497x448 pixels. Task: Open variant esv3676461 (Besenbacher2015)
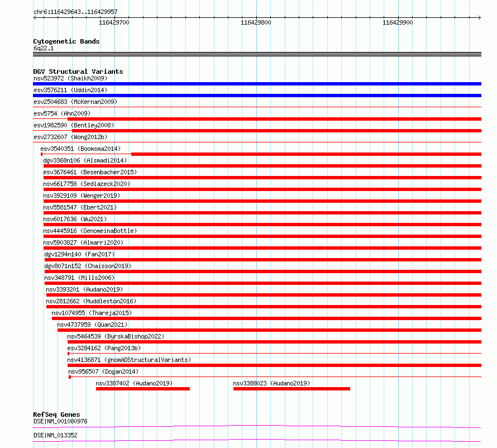tap(90, 172)
